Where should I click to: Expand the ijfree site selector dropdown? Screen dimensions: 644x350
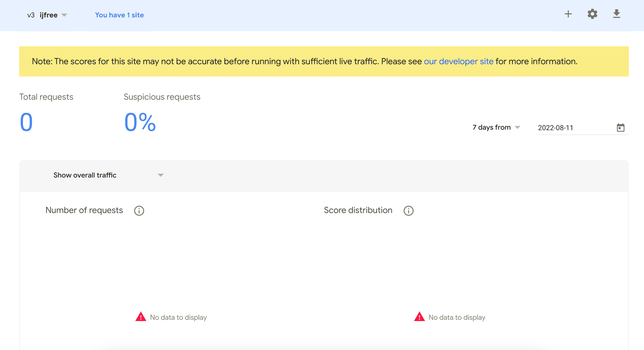pos(64,15)
